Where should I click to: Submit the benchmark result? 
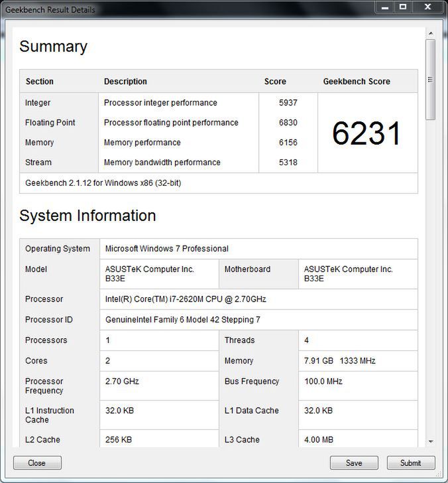[411, 462]
